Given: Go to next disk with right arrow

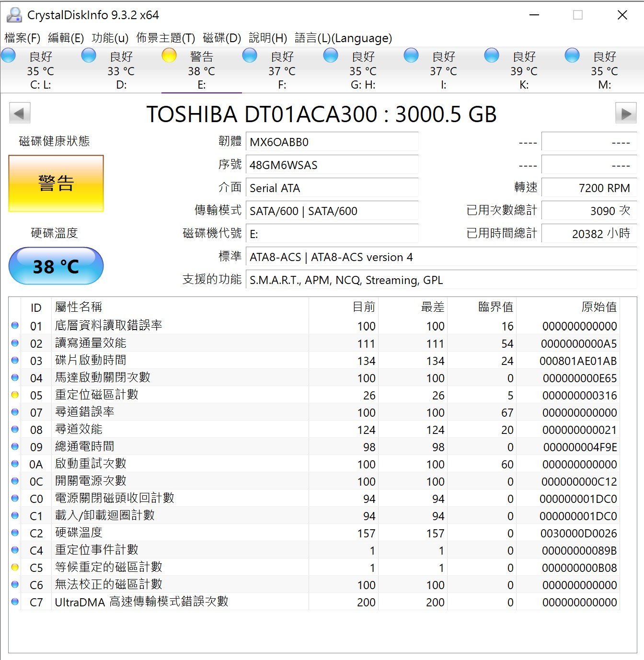Looking at the screenshot, I should (x=626, y=114).
